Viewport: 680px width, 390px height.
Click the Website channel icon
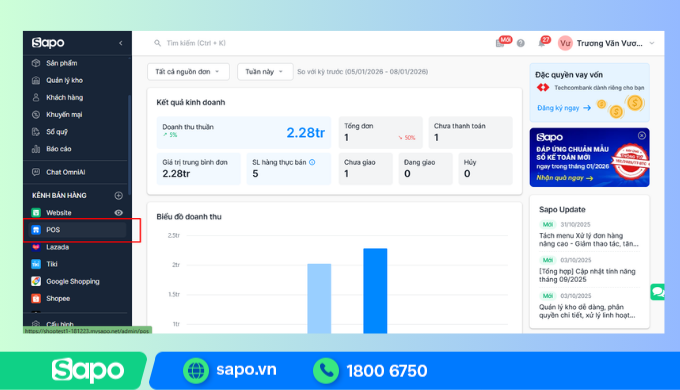point(36,213)
